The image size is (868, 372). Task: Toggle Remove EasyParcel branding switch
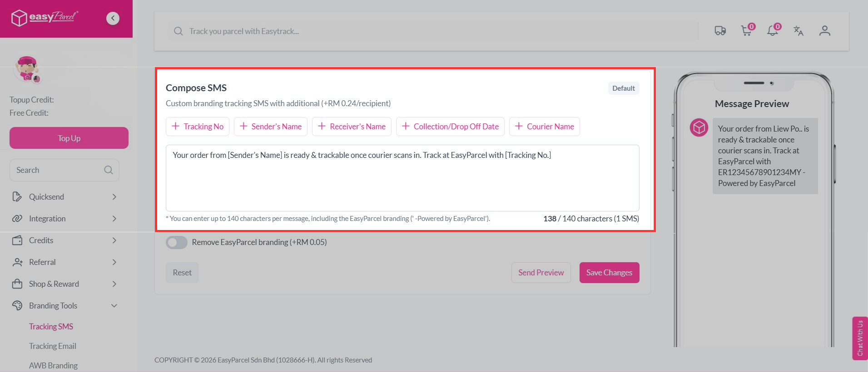(177, 242)
